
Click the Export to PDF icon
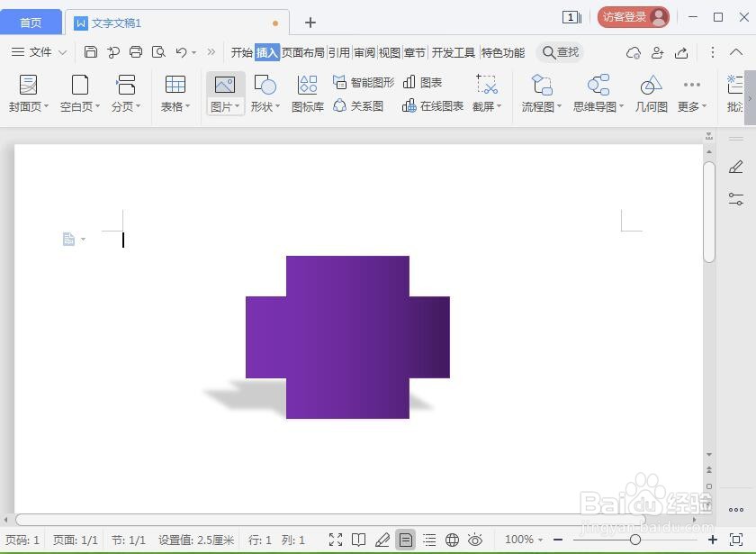[113, 51]
